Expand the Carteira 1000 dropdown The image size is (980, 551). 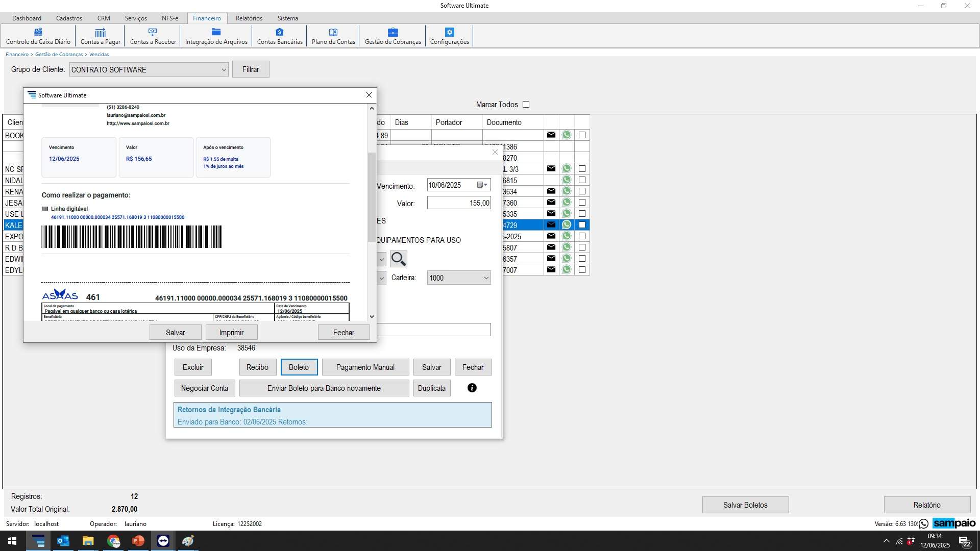tap(486, 278)
